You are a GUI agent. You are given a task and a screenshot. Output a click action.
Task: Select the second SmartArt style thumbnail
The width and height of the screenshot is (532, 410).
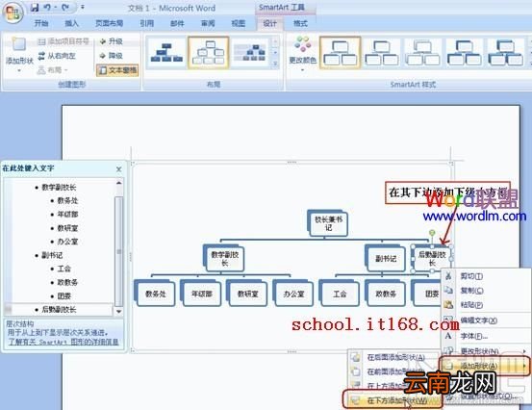coord(382,53)
